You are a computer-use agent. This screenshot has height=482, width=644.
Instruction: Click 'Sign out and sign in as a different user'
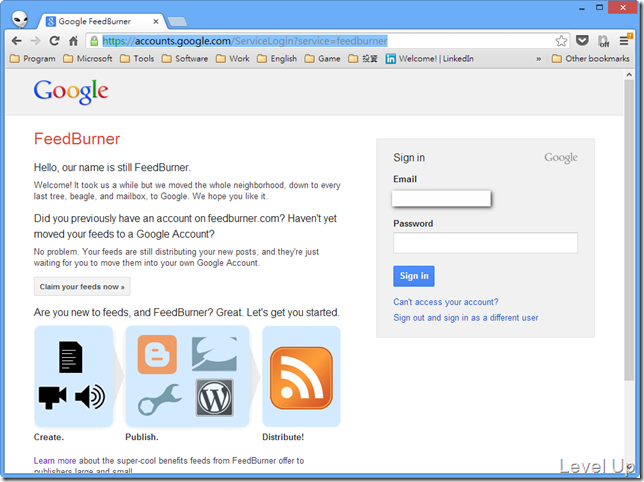tap(466, 318)
